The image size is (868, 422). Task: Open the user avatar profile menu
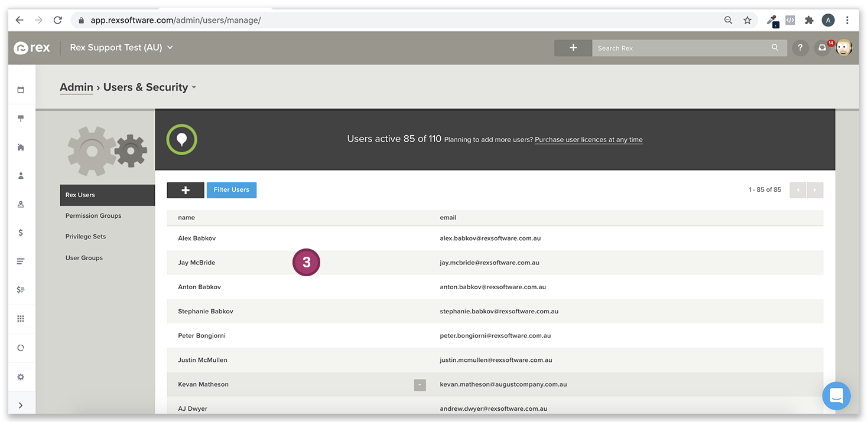pyautogui.click(x=843, y=48)
